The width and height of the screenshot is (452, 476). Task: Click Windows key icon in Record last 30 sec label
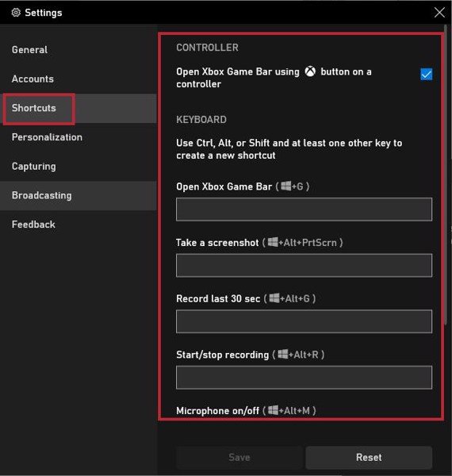tap(274, 297)
